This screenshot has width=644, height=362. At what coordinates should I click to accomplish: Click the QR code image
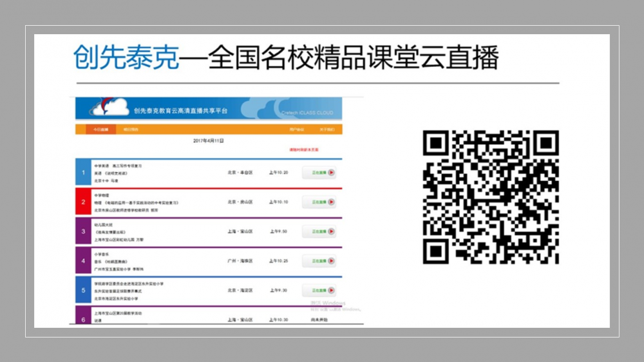pos(491,197)
